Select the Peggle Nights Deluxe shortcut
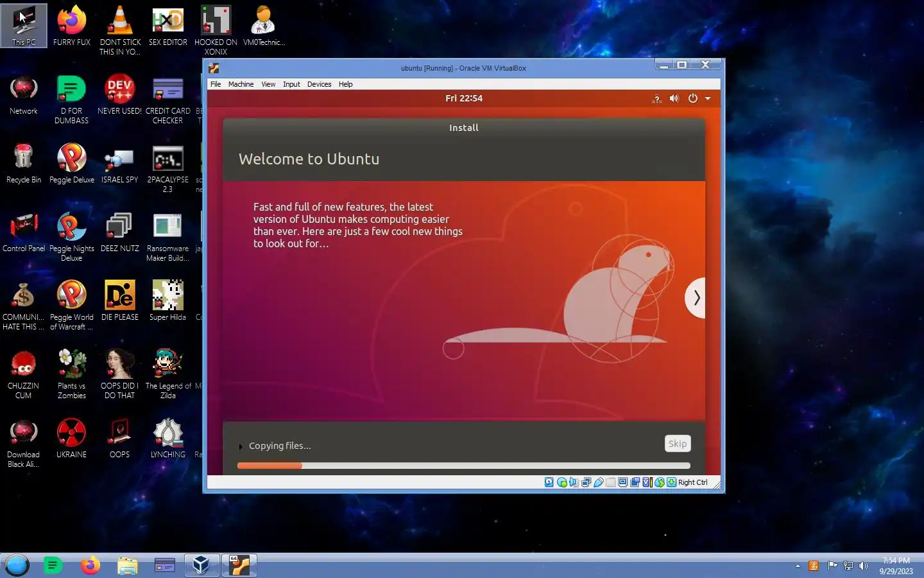 (x=72, y=237)
